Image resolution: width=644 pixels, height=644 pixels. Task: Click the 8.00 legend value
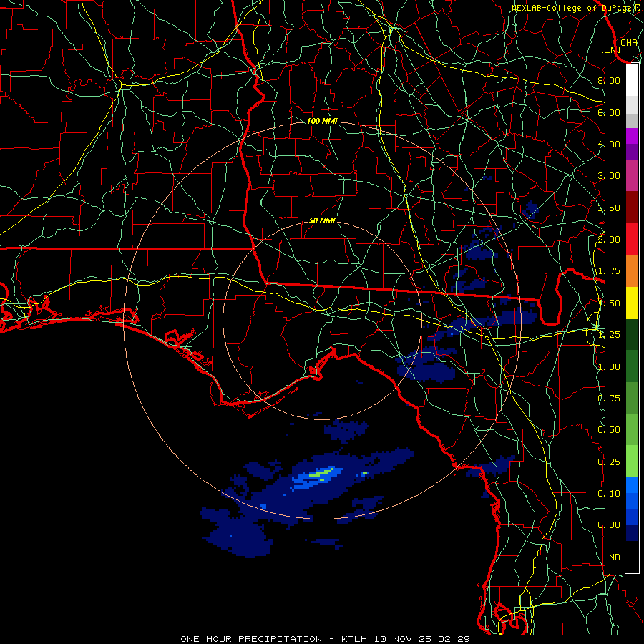[609, 80]
